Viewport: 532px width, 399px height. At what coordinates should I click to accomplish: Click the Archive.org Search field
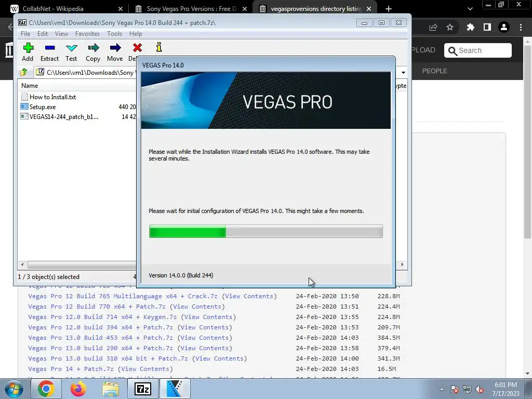478,50
